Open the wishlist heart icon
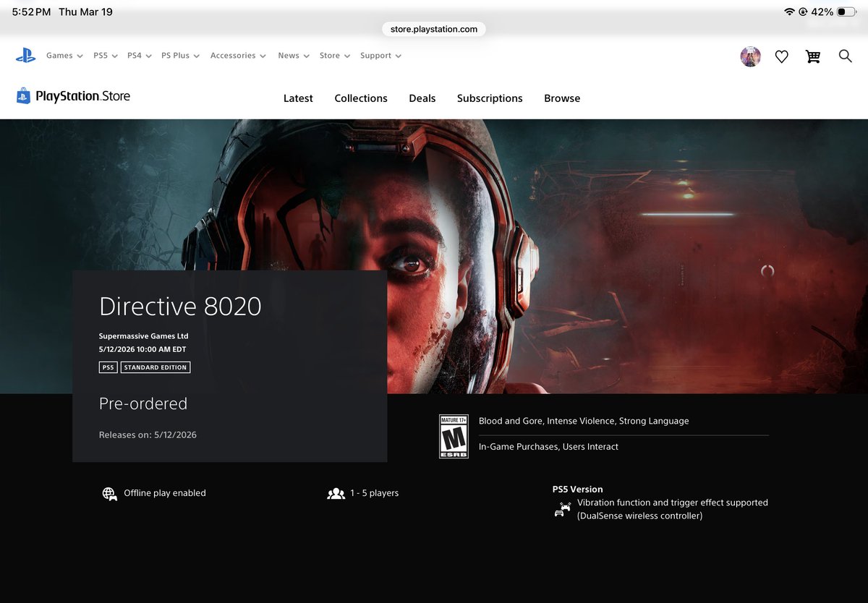Viewport: 868px width, 603px height. coord(781,56)
